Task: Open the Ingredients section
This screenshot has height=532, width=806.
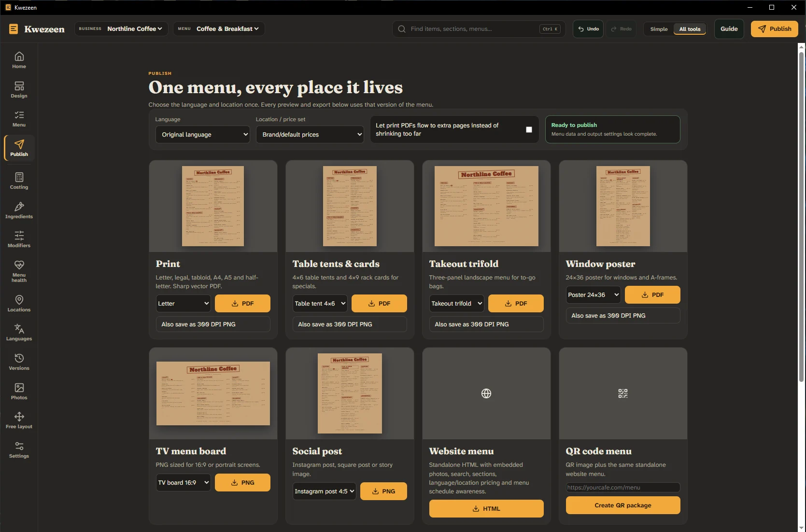Action: coord(19,210)
